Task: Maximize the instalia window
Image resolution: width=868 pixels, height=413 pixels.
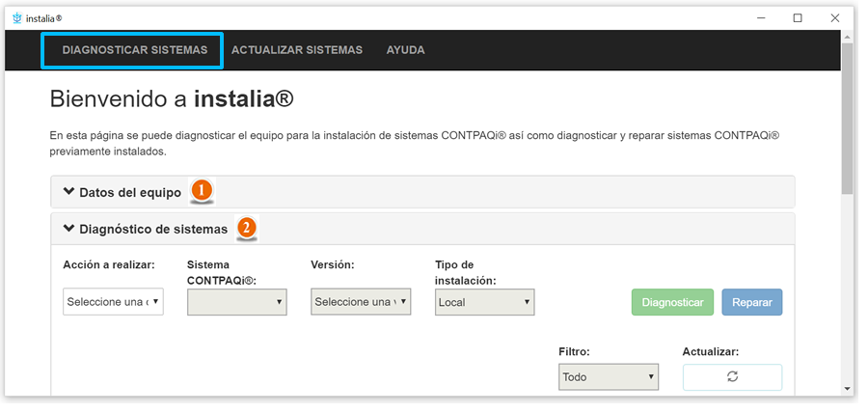Action: 798,17
